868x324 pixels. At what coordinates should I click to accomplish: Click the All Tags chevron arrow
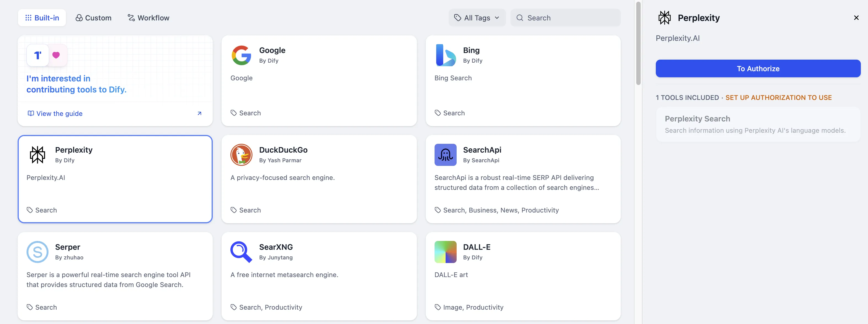click(x=497, y=18)
